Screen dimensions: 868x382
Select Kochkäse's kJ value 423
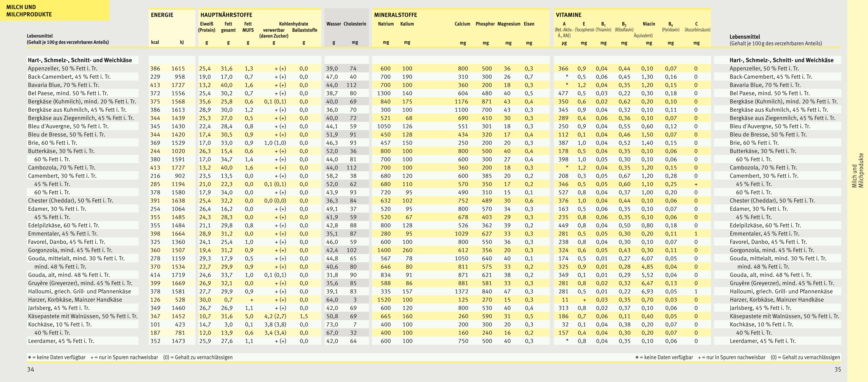180,325
